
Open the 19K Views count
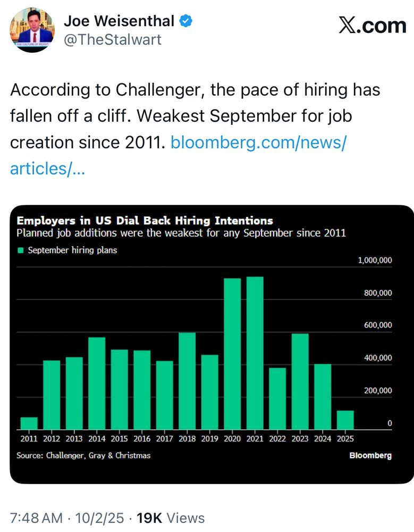click(171, 518)
